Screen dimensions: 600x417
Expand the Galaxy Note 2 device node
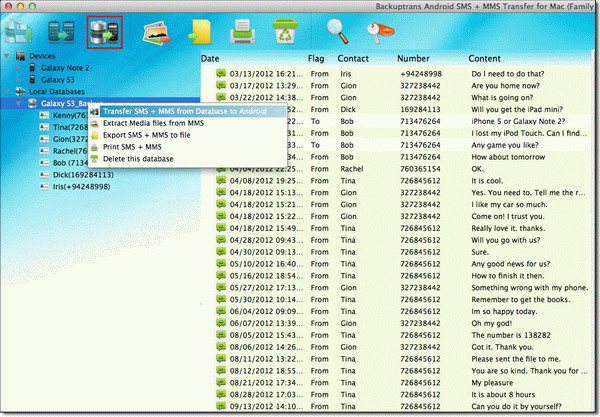18,68
